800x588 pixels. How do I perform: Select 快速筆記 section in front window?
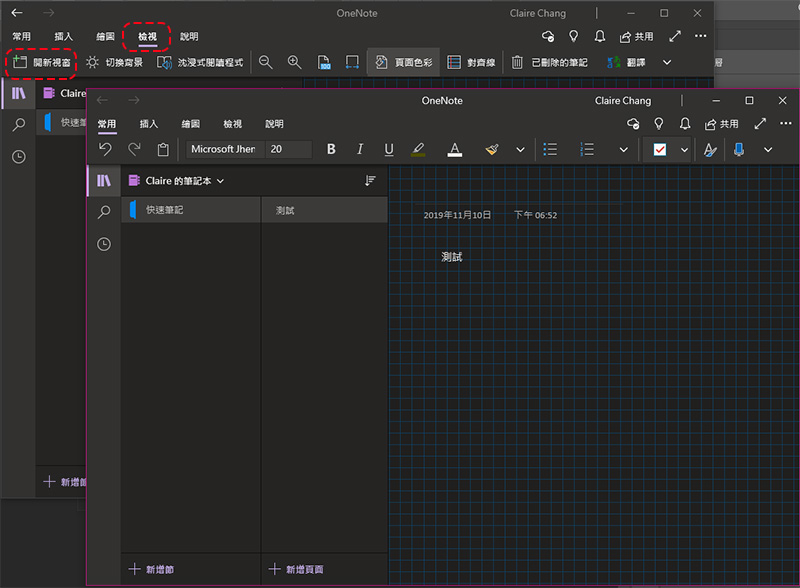point(191,210)
